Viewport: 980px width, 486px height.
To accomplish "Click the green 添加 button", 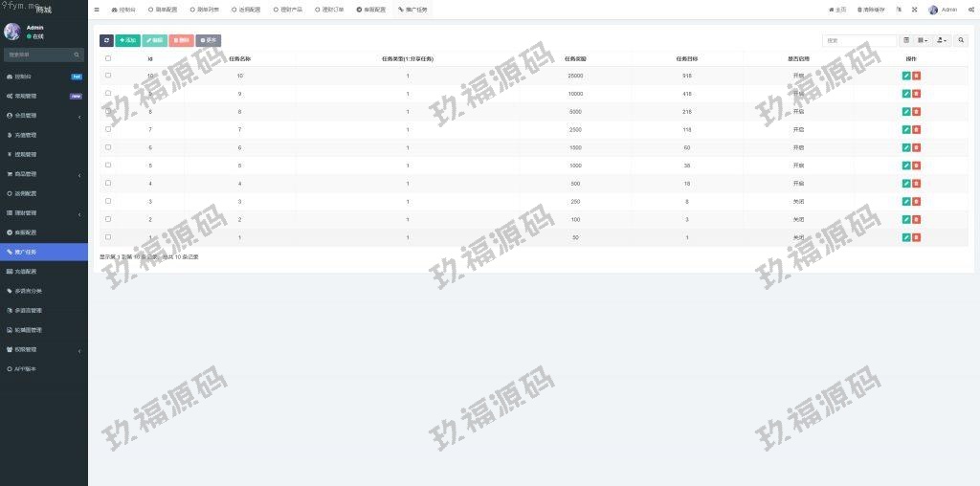I will [x=127, y=41].
